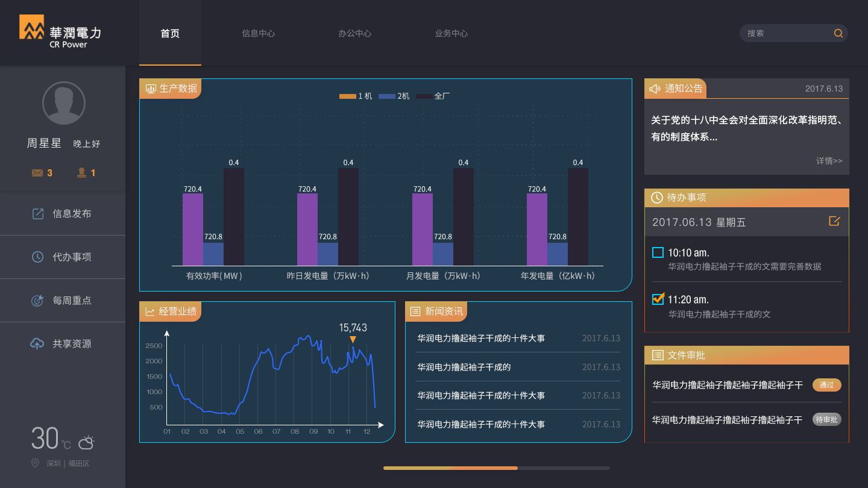Check the 10:10 am task checkbox

coord(658,252)
